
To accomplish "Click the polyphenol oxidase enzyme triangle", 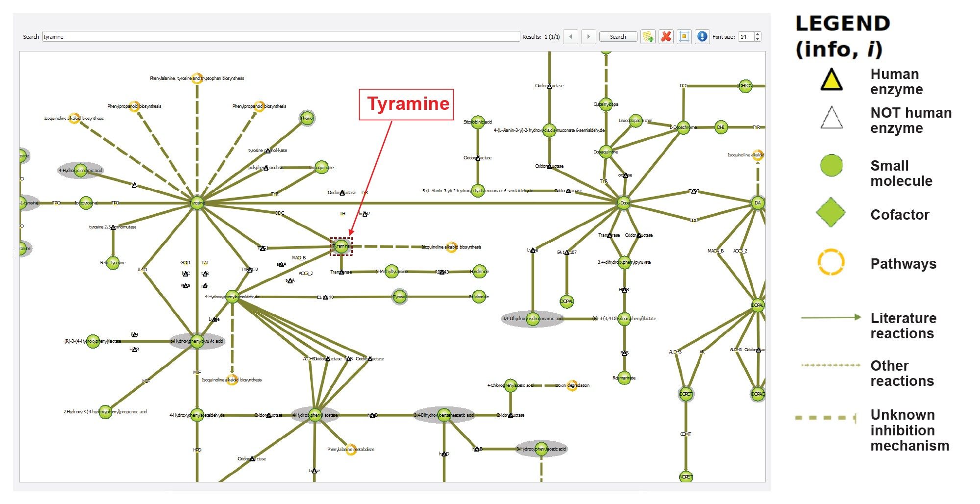I will coord(266,168).
